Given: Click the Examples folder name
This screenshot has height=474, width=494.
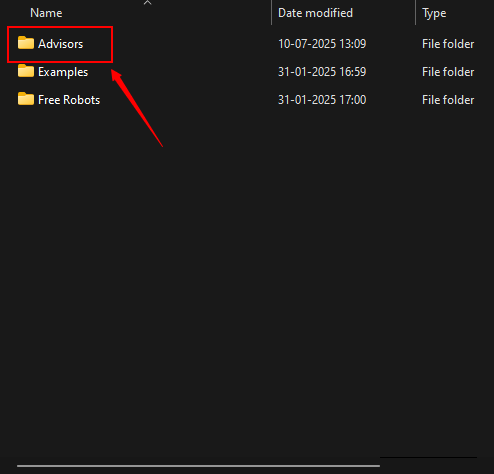Looking at the screenshot, I should coord(63,72).
